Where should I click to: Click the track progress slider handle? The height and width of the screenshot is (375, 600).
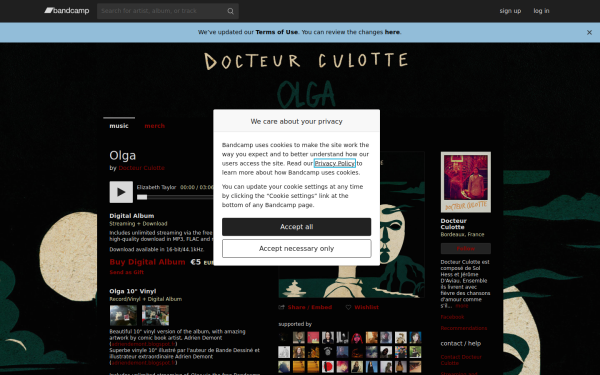142,197
